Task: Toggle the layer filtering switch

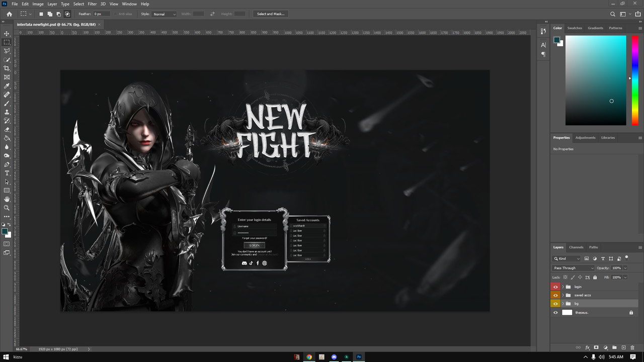Action: 627,257
